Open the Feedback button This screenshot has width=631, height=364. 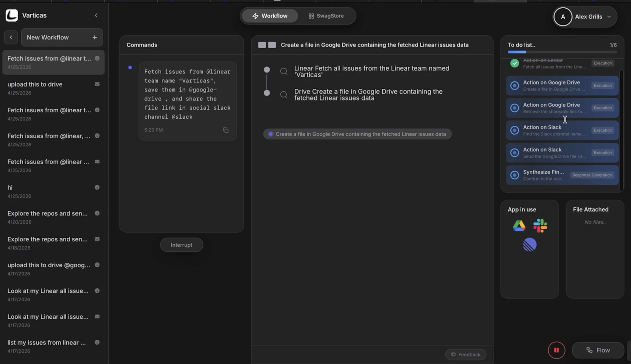(466, 355)
